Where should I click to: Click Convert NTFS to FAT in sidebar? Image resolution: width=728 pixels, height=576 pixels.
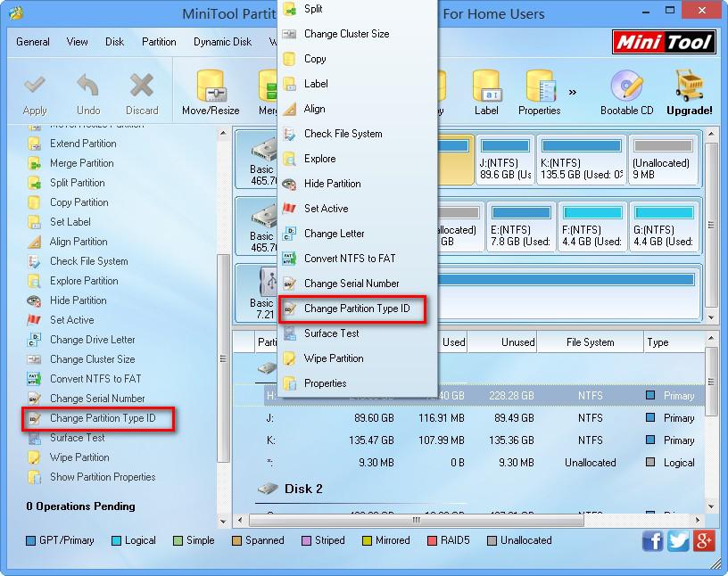[95, 379]
